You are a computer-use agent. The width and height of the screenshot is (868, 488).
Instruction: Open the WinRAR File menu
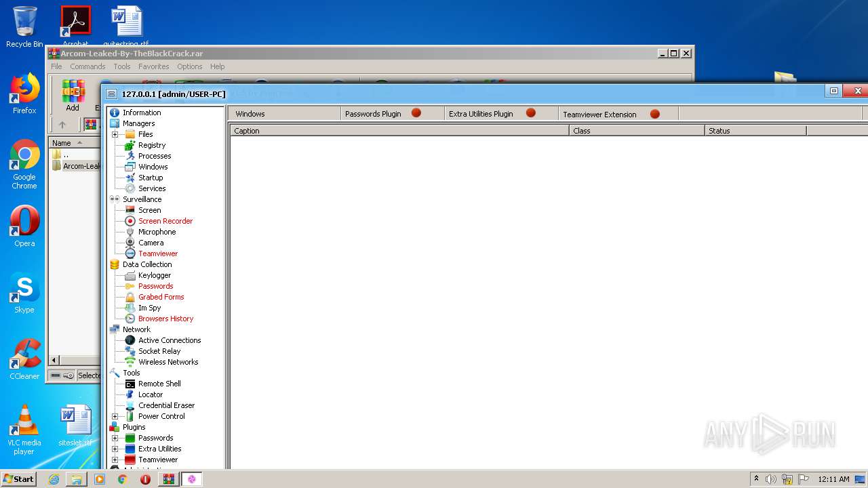(56, 66)
